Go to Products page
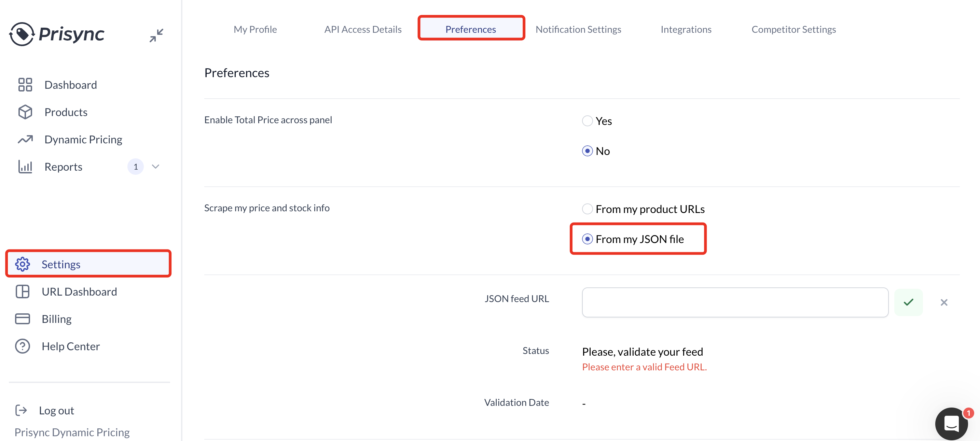The height and width of the screenshot is (441, 980). pyautogui.click(x=66, y=112)
